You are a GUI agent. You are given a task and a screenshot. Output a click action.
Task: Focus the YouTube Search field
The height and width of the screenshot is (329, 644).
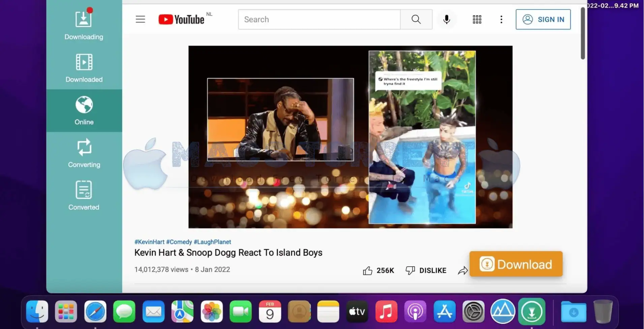click(x=319, y=19)
